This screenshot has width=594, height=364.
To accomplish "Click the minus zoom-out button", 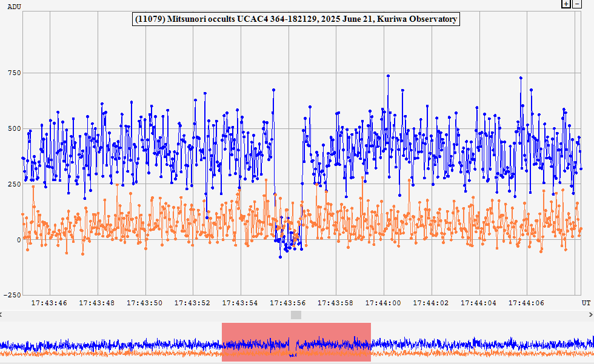I will click(576, 4).
